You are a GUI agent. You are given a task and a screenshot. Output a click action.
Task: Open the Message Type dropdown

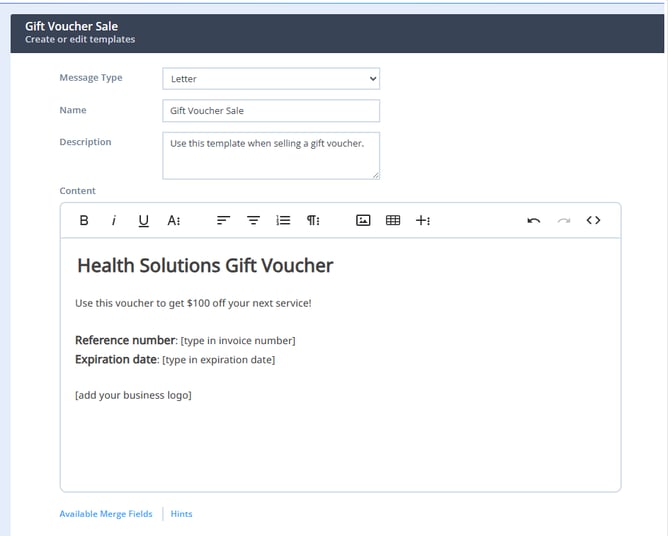coord(271,79)
